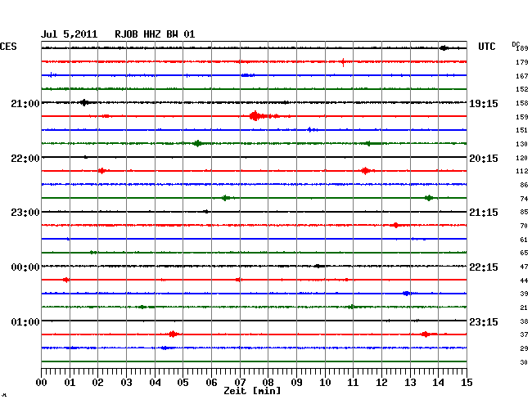Select the DC value "86"
Viewport: 532px width, 404px height.
point(524,185)
